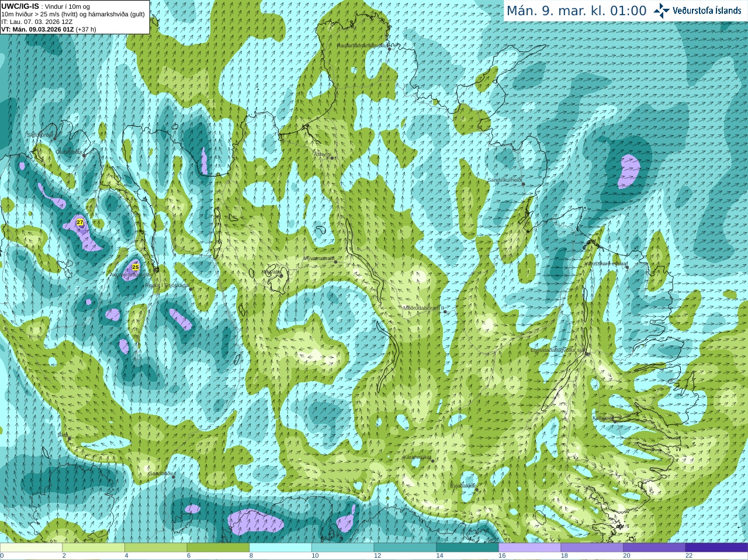748x560 pixels.
Task: Pick the light yellow-green 2–4 m/s legend swatch
Action: 93,548
